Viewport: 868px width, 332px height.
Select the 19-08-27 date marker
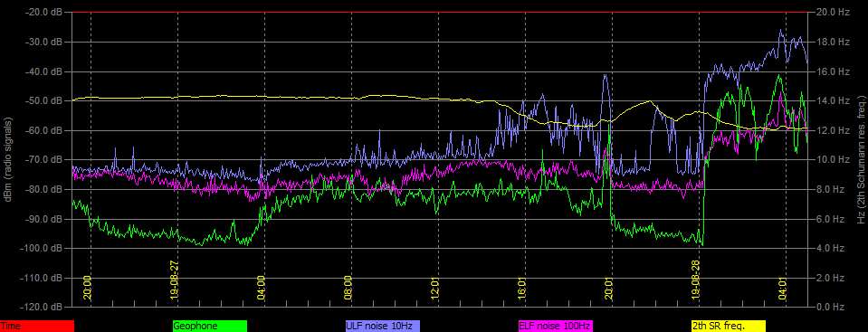[175, 280]
